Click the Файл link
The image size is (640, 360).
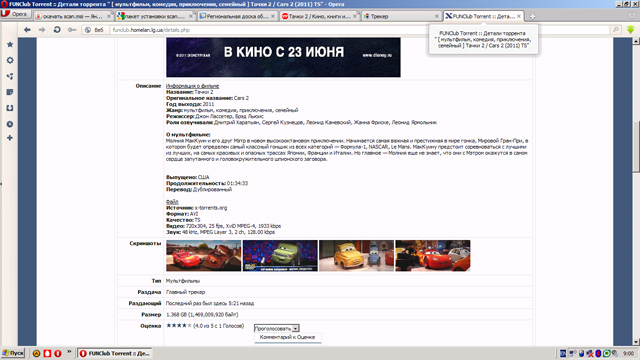pyautogui.click(x=172, y=202)
